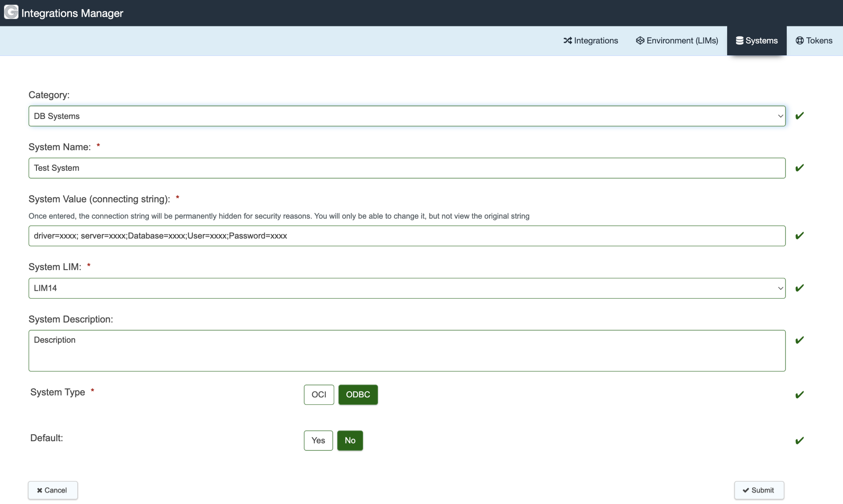Click the Integrations Manager logo icon

tap(11, 12)
